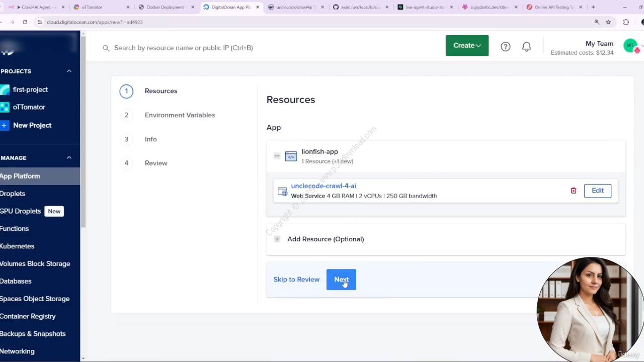Click the web service icon beside unclecode-crawl-4-ai
The image size is (644, 362).
pos(282,192)
